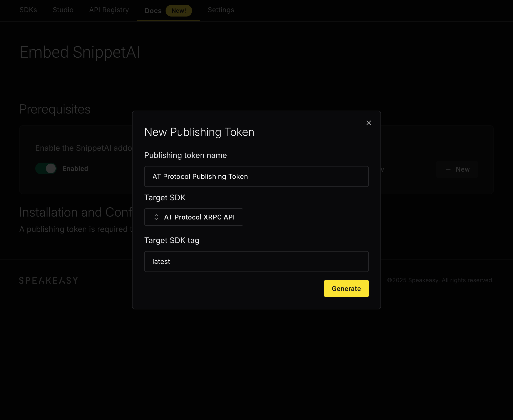This screenshot has width=513, height=420.
Task: Click the Speakeasy copyright text in footer
Action: tap(440, 280)
